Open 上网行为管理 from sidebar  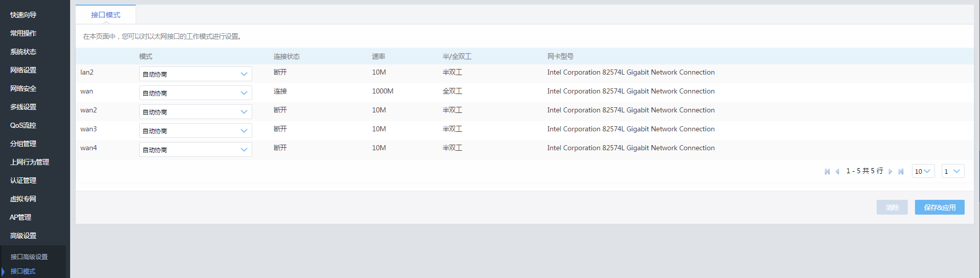tap(30, 162)
